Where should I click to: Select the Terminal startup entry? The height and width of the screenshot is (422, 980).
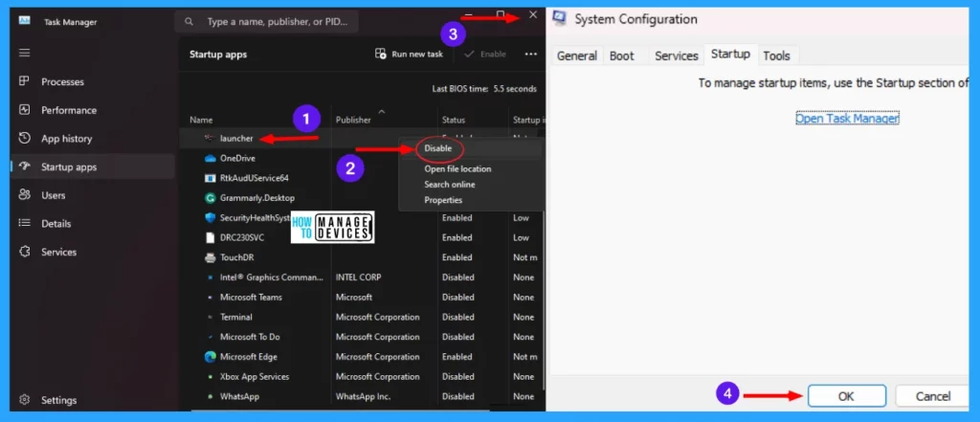[x=362, y=317]
